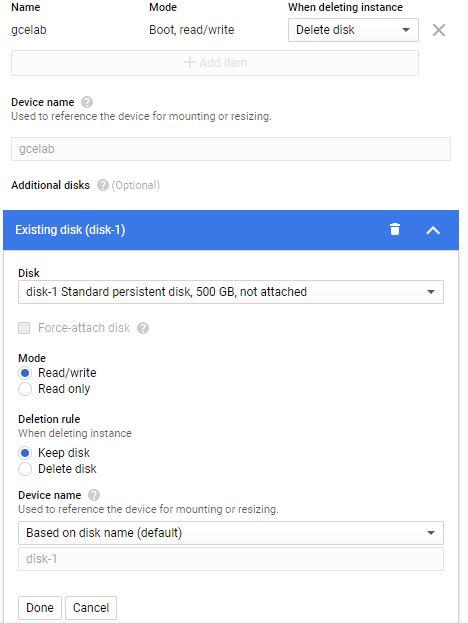Image resolution: width=468 pixels, height=623 pixels.
Task: Delete Existing disk (disk-1) via trash icon
Action: click(395, 229)
